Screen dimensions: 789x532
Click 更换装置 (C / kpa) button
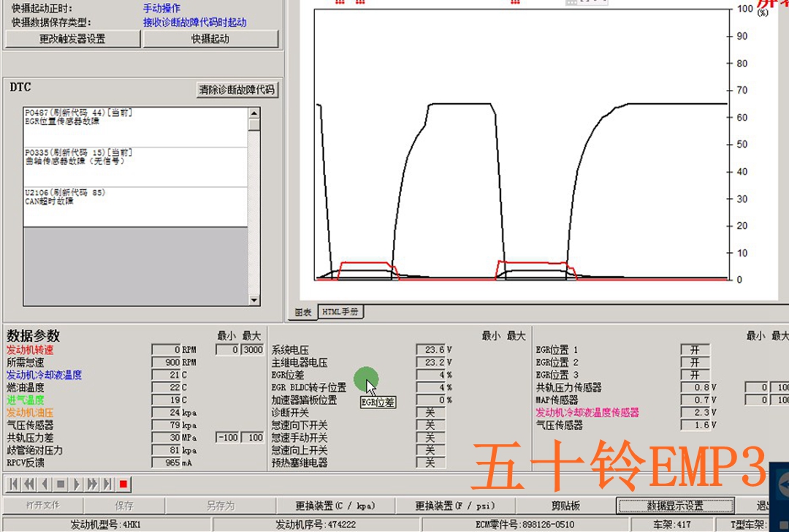(x=335, y=505)
